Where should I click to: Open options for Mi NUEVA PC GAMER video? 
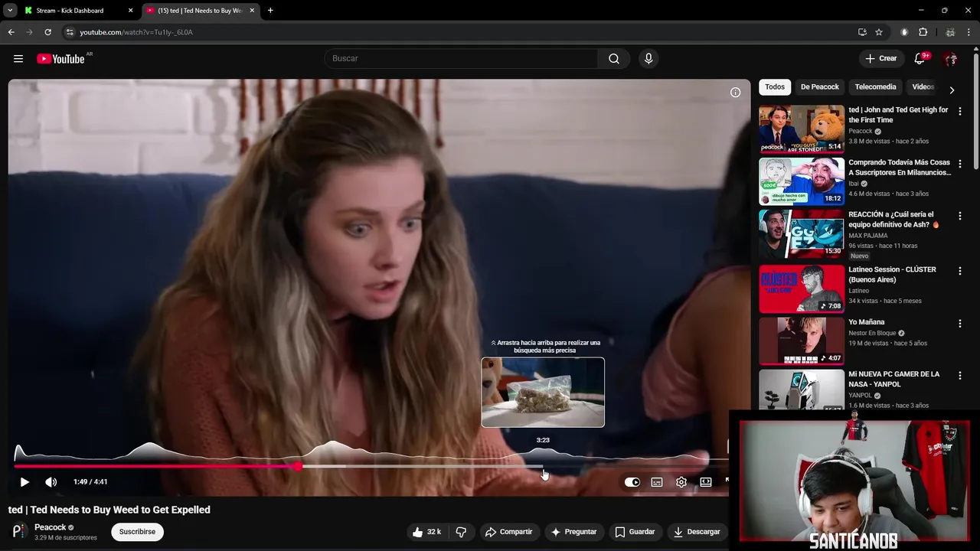959,376
